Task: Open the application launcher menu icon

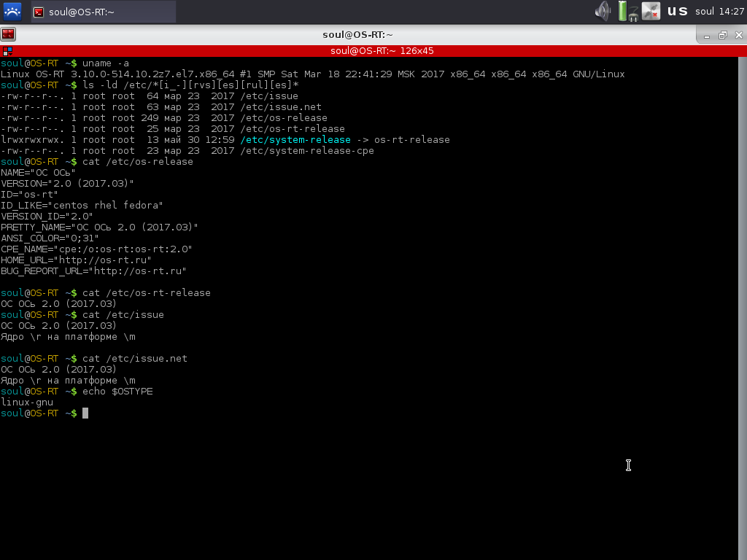Action: 12,12
